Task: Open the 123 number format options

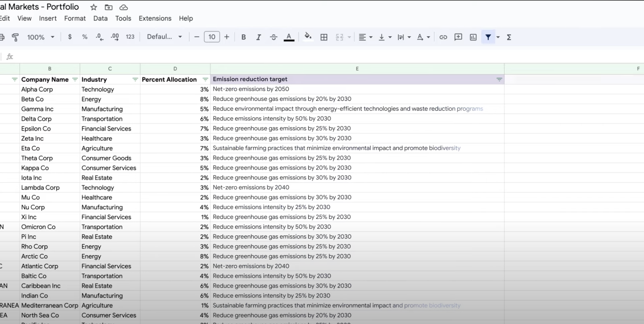Action: pos(130,37)
